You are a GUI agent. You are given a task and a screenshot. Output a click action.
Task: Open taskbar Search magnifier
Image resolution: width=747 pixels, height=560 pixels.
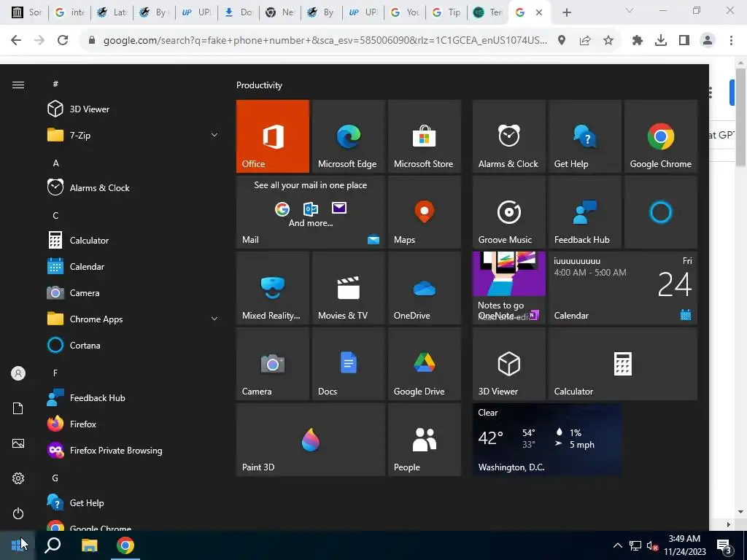tap(53, 545)
